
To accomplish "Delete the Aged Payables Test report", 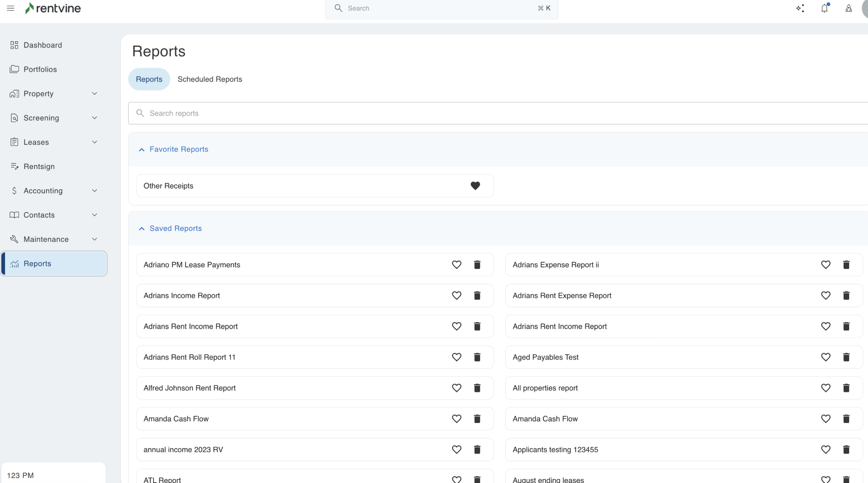I will click(846, 357).
